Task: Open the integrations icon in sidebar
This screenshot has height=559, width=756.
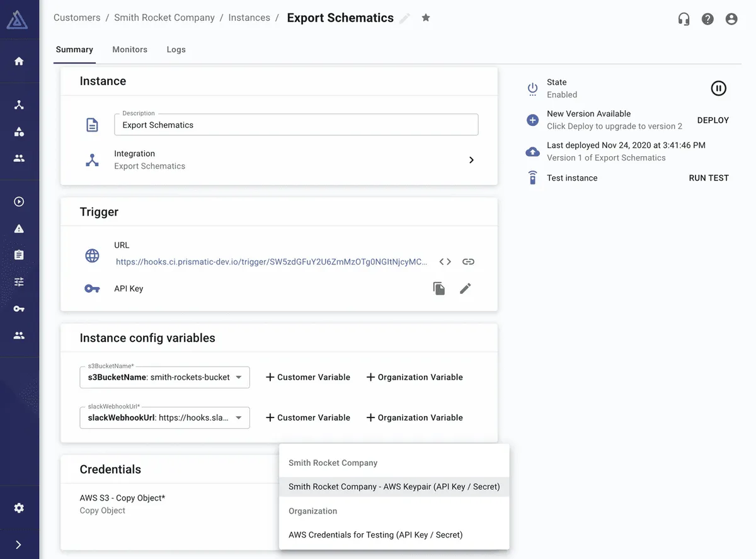Action: click(19, 105)
